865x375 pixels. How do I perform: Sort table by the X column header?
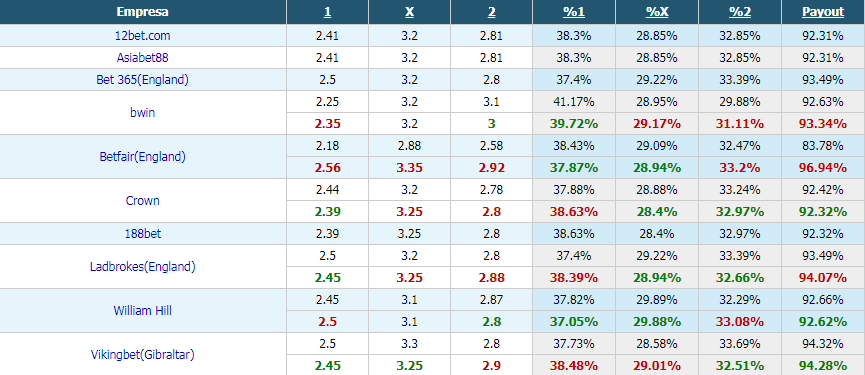pos(409,12)
